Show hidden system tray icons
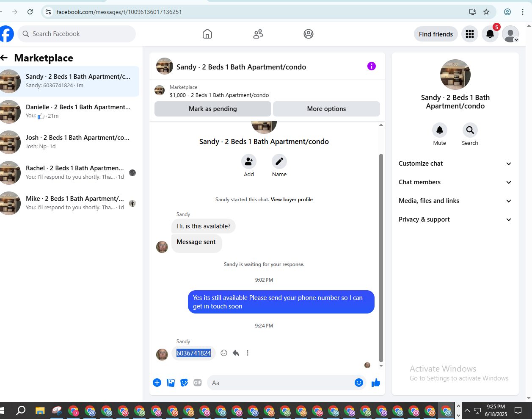This screenshot has height=419, width=532. tap(467, 411)
